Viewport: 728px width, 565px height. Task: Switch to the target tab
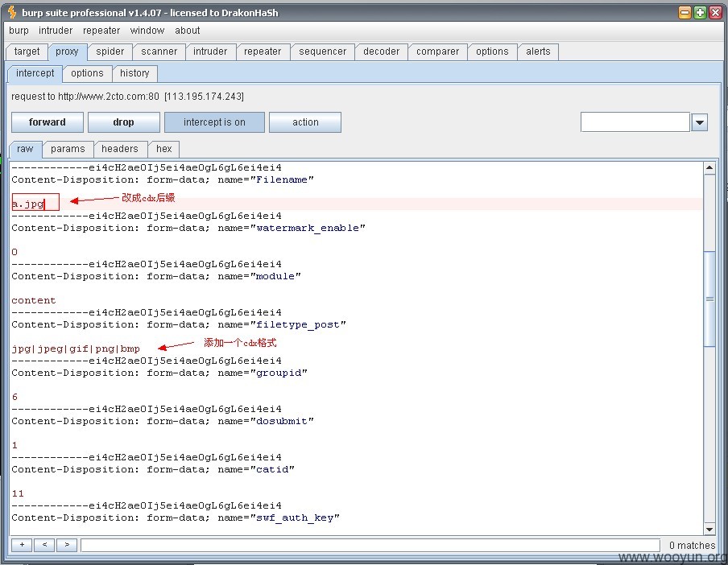(27, 52)
